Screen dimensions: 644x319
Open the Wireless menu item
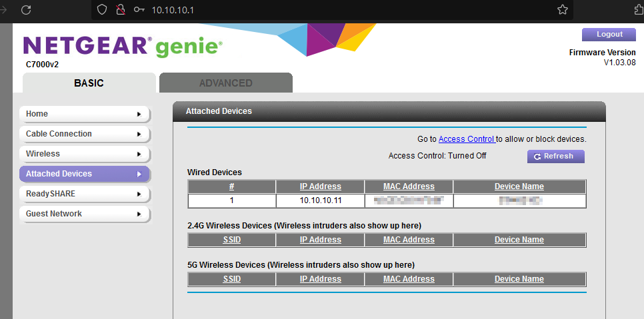pos(84,154)
